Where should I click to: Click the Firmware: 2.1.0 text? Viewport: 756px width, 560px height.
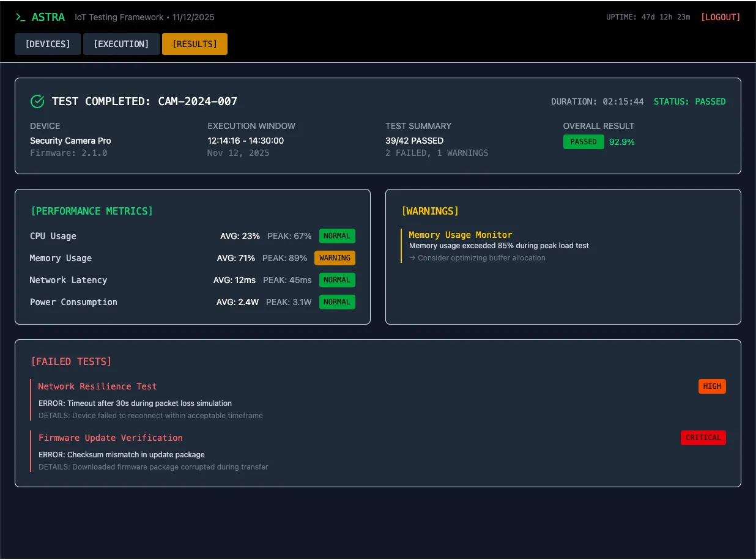coord(69,153)
